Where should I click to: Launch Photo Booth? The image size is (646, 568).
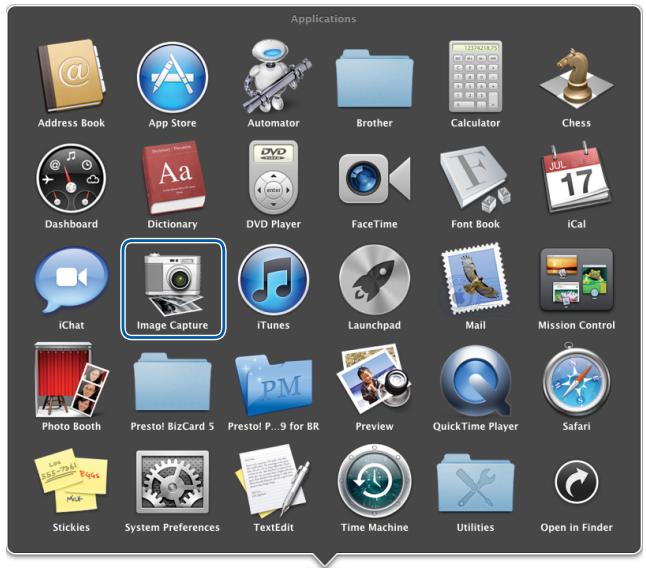pos(71,380)
